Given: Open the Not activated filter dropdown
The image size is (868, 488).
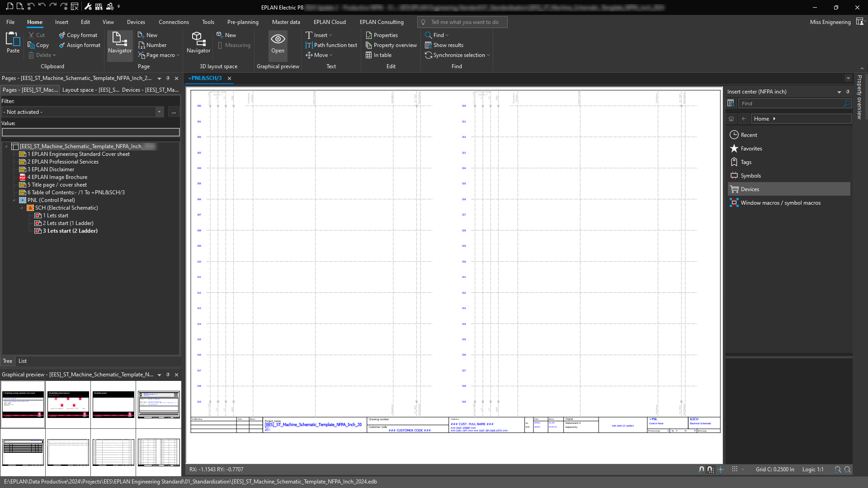Looking at the screenshot, I should [159, 112].
